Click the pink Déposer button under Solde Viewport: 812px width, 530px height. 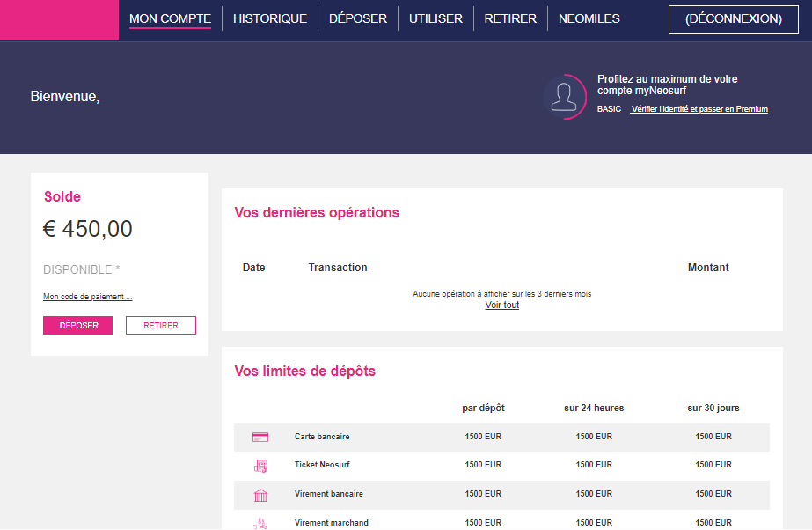[77, 326]
